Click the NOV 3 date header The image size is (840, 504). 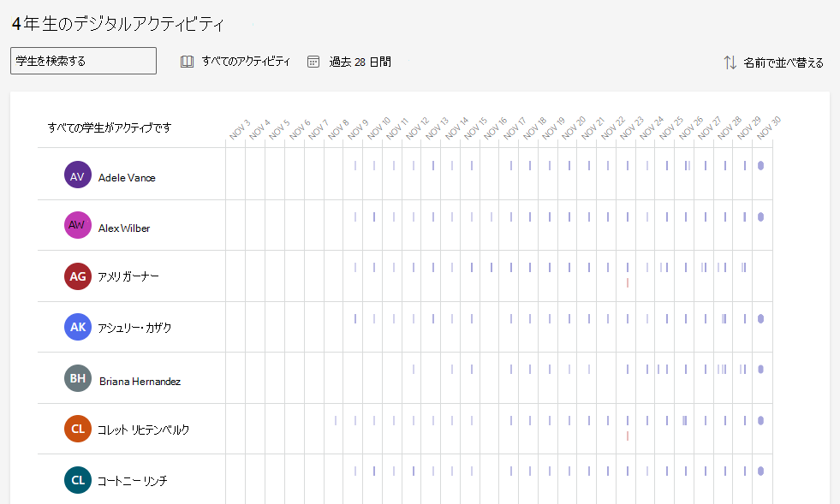click(240, 129)
